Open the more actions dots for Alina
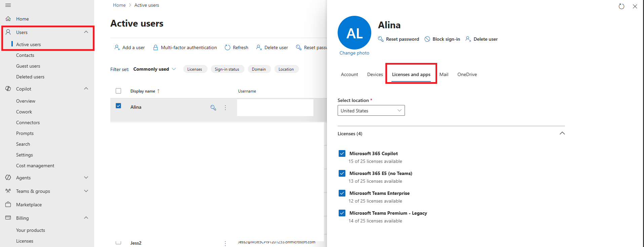644x247 pixels. pyautogui.click(x=225, y=108)
